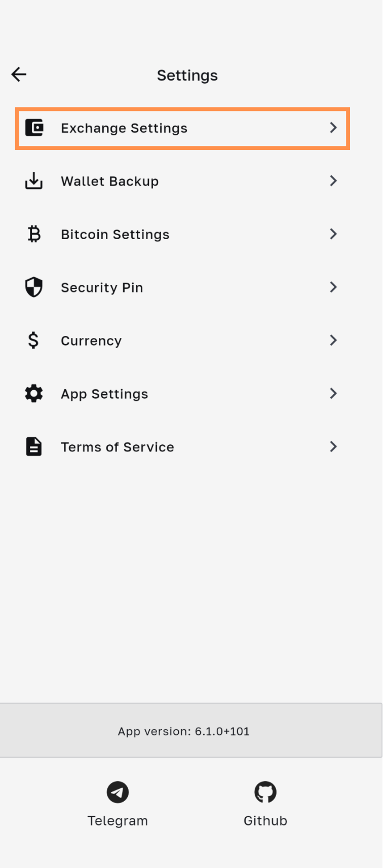Image resolution: width=389 pixels, height=868 pixels.
Task: Open the App Settings menu entry
Action: click(104, 394)
